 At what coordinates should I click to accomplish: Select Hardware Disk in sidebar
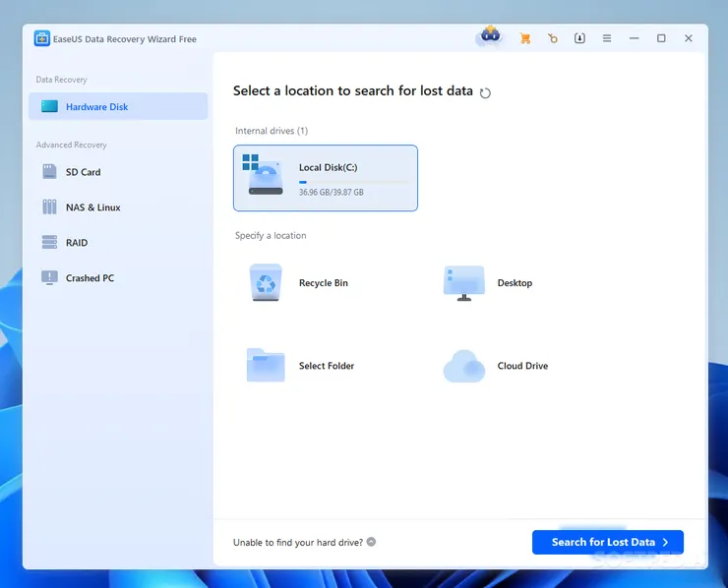pos(118,106)
